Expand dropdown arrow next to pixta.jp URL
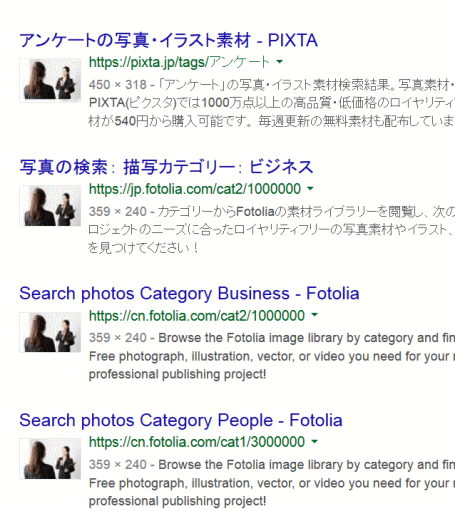 pyautogui.click(x=280, y=62)
